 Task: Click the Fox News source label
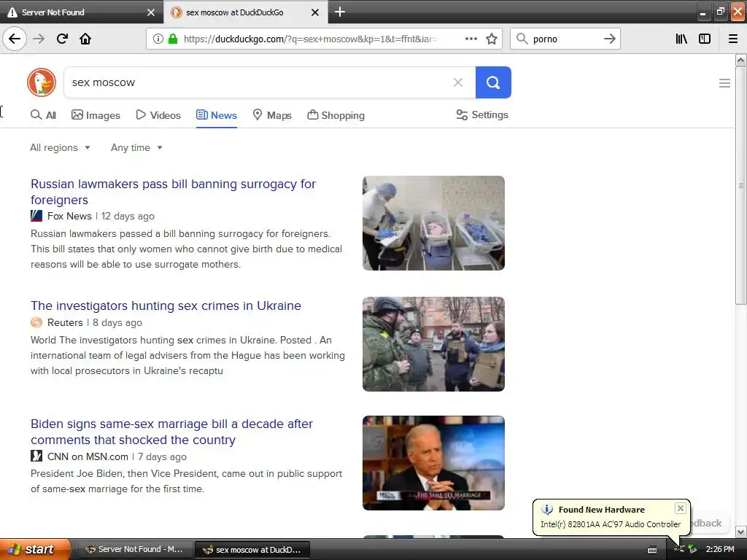(69, 216)
